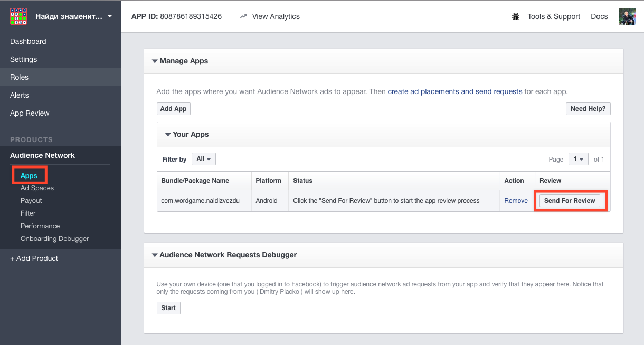Open App Review in sidebar
Image resolution: width=644 pixels, height=345 pixels.
[60, 113]
